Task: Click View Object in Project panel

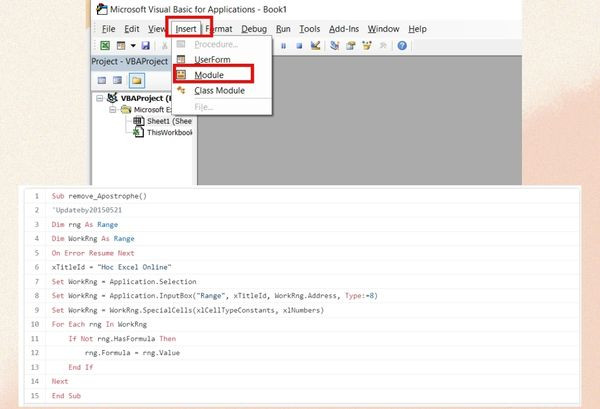Action: (117, 80)
